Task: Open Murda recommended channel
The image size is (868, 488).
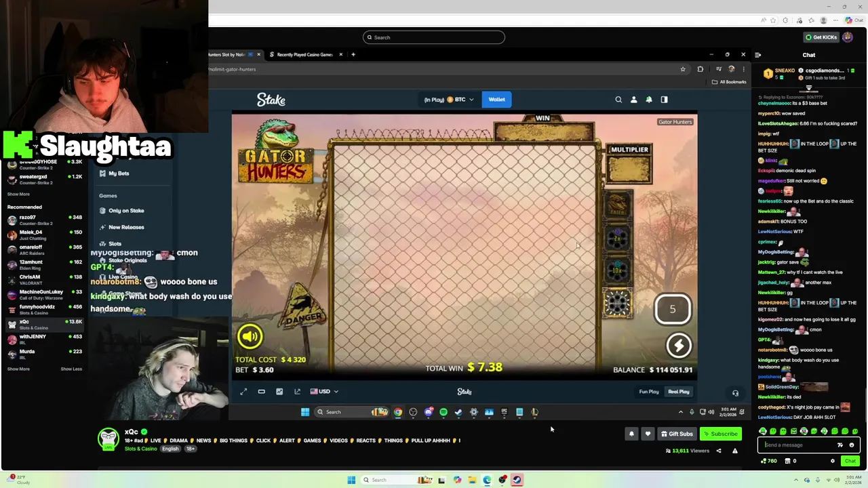Action: tap(44, 354)
